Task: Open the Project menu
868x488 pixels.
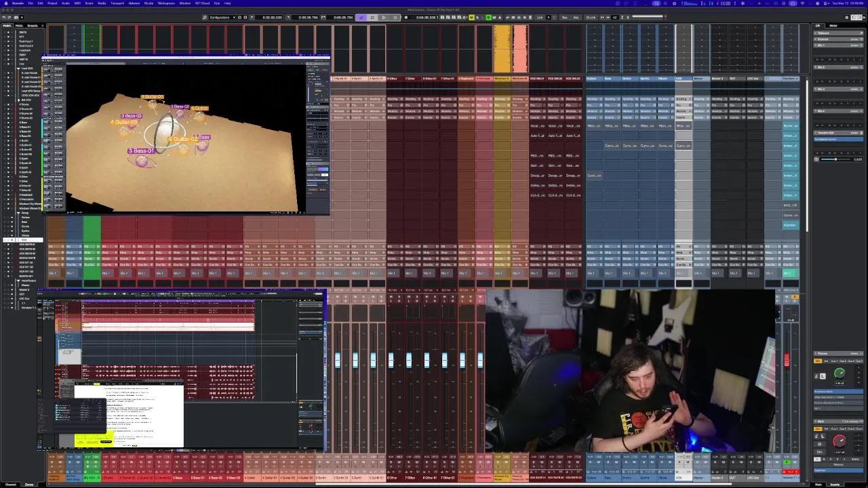Action: click(x=52, y=3)
